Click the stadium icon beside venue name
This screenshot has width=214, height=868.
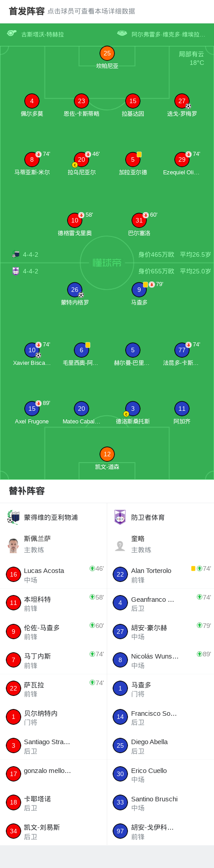point(122,33)
